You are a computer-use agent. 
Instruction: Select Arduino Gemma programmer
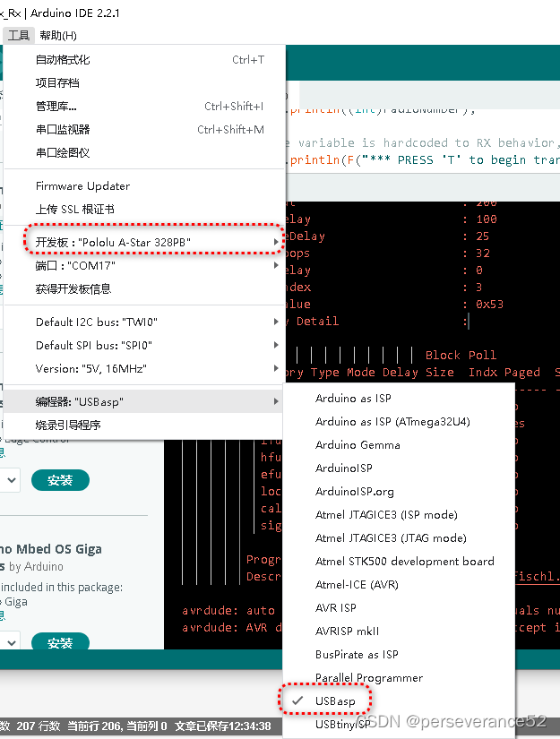[399, 445]
